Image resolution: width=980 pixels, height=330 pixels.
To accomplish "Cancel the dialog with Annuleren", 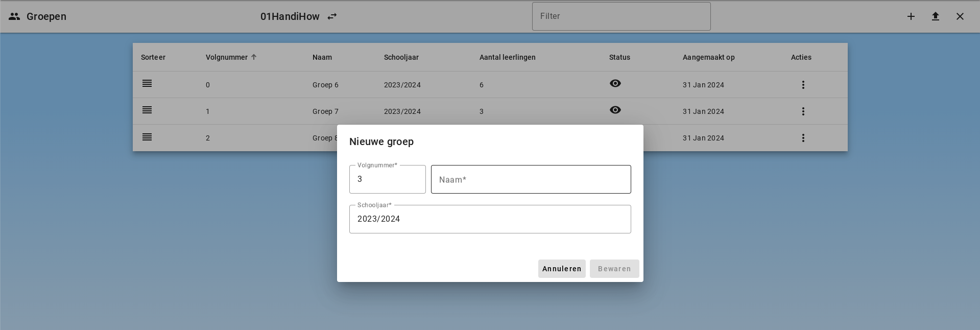I will [561, 269].
